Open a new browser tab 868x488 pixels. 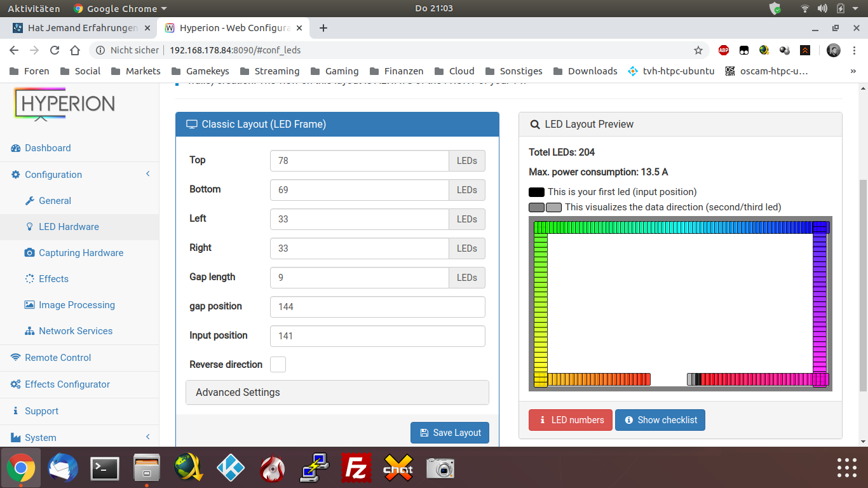pos(323,28)
